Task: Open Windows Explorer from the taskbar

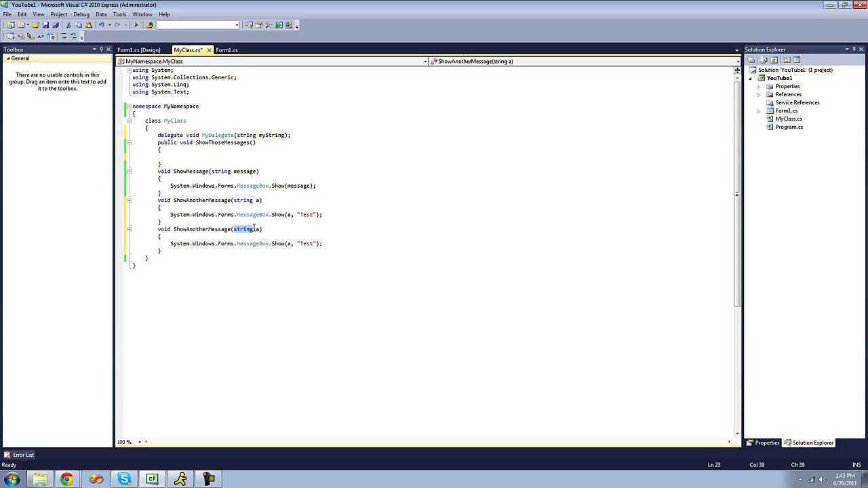Action: click(x=39, y=479)
